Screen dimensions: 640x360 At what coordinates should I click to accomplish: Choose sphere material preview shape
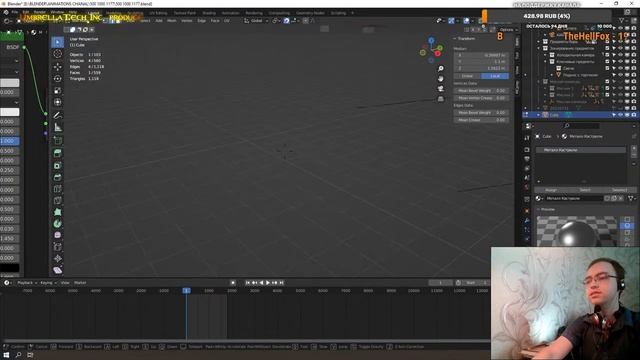coord(627,226)
